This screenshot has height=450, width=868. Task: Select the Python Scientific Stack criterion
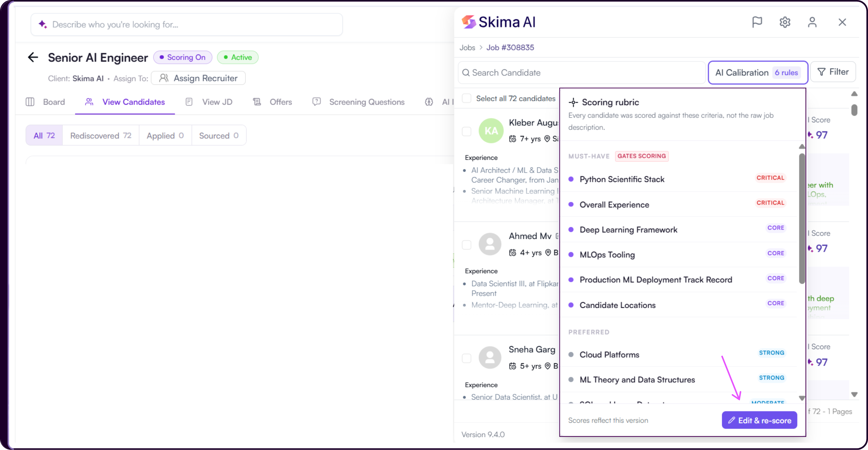point(678,179)
